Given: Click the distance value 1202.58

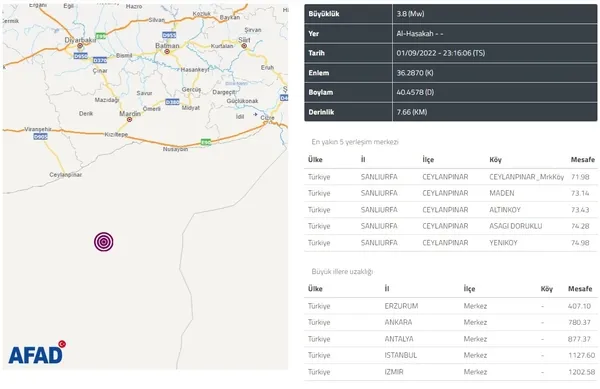Looking at the screenshot, I should click(x=582, y=372).
